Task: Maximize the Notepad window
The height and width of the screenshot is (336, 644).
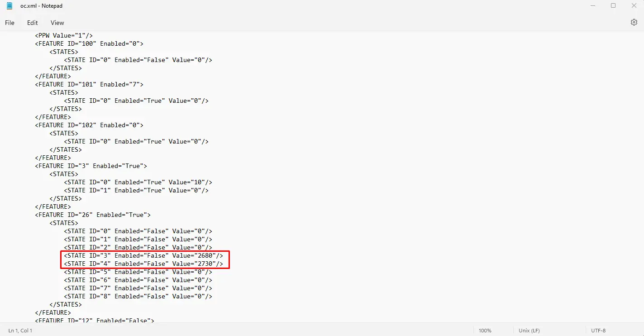Action: [x=613, y=6]
